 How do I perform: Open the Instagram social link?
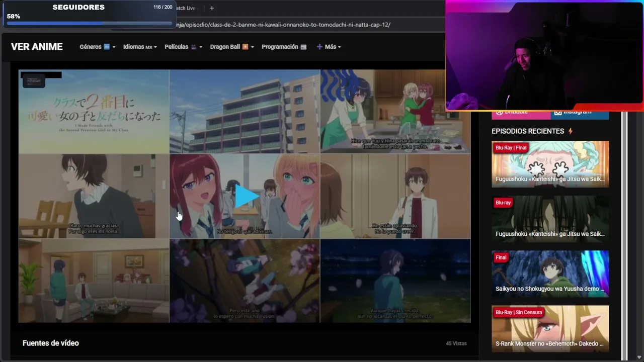click(580, 114)
